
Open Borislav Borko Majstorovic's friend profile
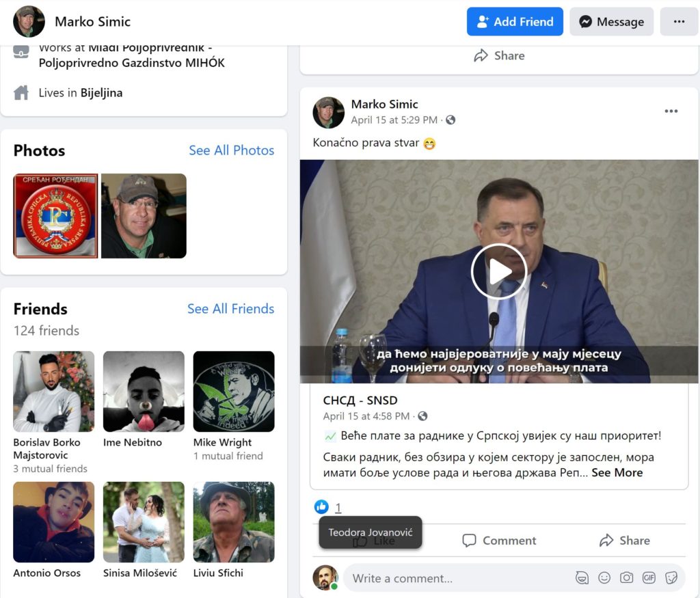(54, 392)
